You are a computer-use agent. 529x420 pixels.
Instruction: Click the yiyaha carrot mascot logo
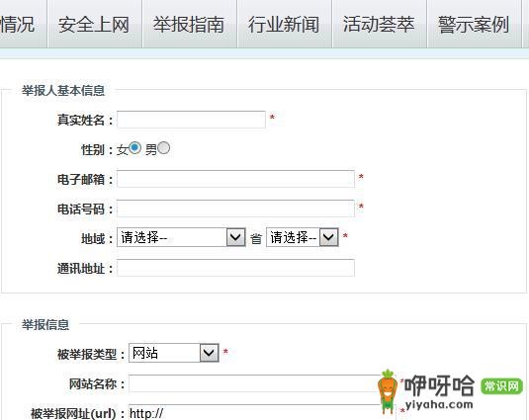tap(388, 391)
